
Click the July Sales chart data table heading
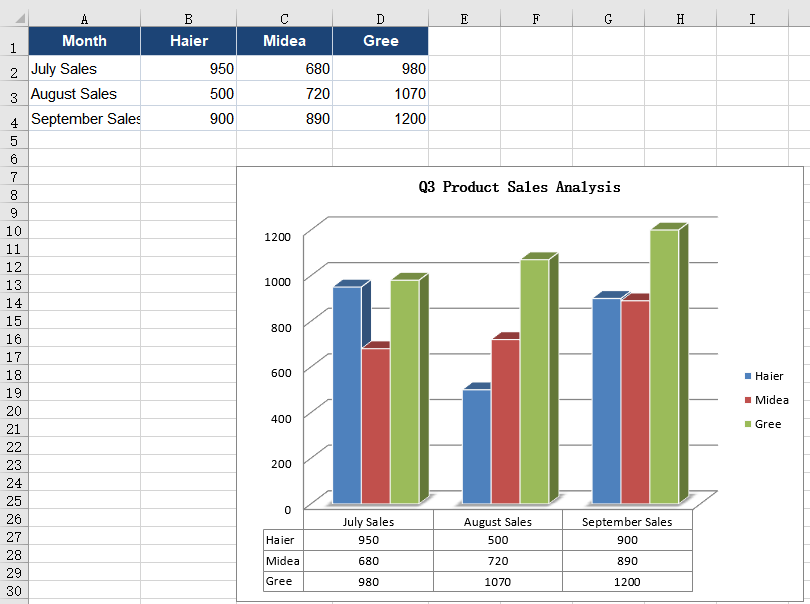pyautogui.click(x=368, y=522)
